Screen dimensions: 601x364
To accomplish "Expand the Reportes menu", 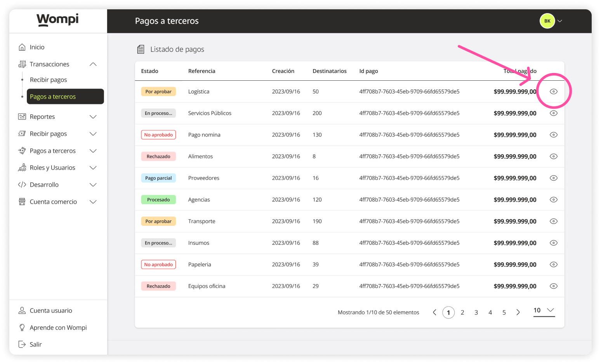I will pos(93,116).
